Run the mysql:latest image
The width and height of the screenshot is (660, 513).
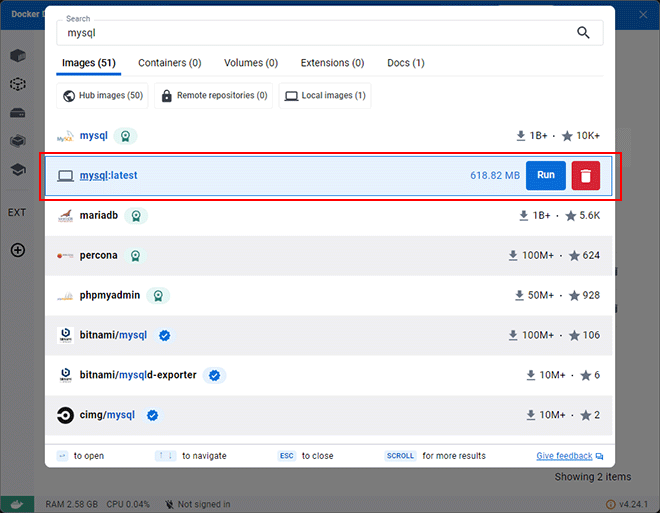[x=546, y=175]
